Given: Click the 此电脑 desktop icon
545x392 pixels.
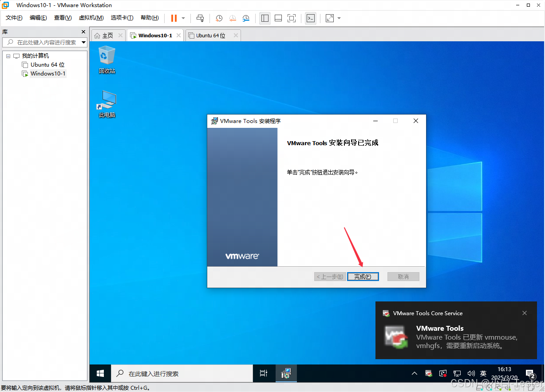Looking at the screenshot, I should tap(107, 104).
